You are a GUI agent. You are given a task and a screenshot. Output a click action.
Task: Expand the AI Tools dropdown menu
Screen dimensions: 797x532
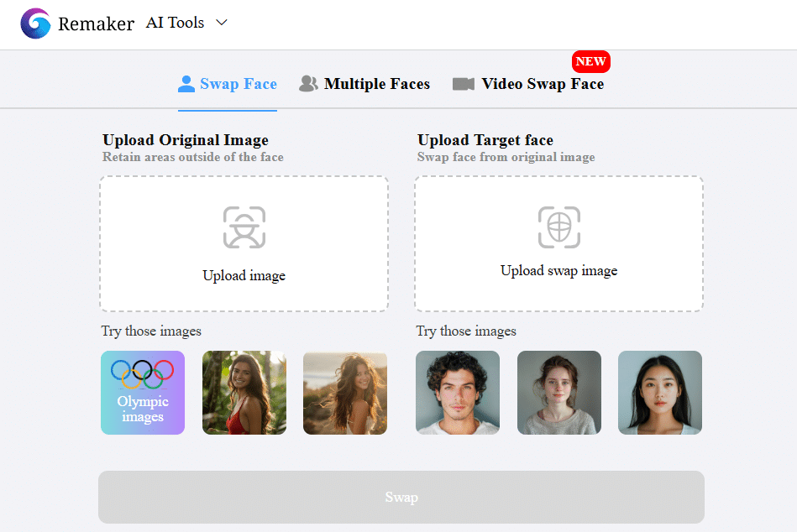175,23
